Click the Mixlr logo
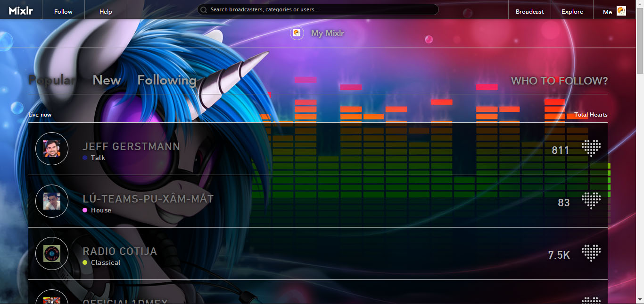 pyautogui.click(x=21, y=11)
